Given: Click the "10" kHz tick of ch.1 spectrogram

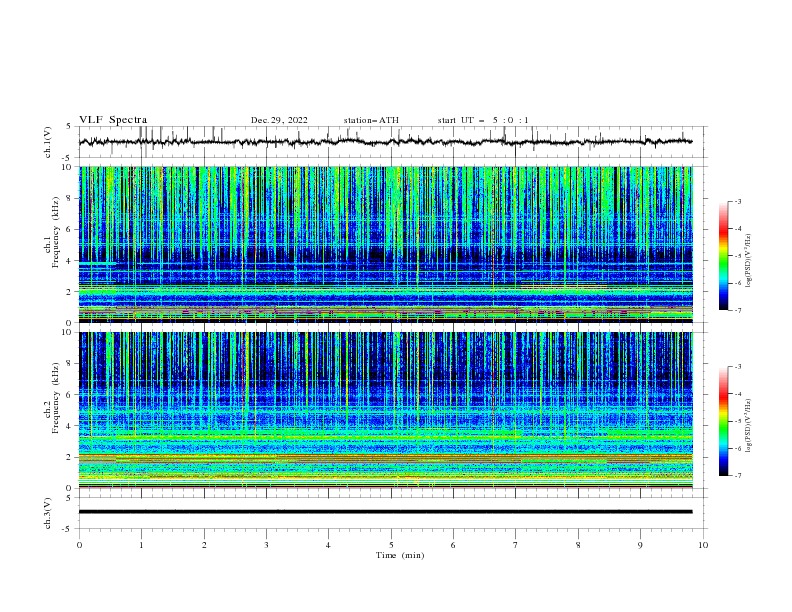Looking at the screenshot, I should point(67,167).
